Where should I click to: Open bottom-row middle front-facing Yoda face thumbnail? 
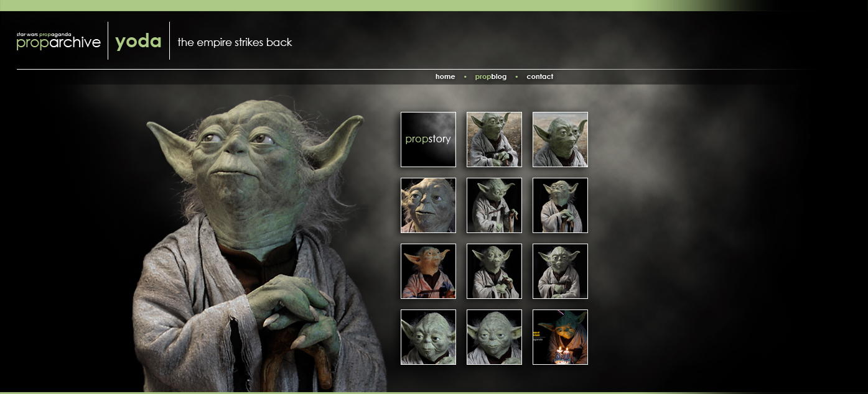pyautogui.click(x=494, y=337)
